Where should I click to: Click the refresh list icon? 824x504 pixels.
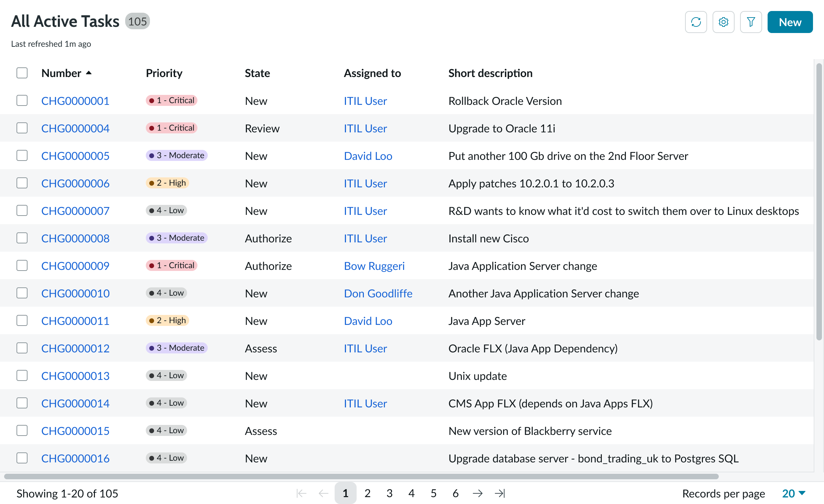click(695, 22)
